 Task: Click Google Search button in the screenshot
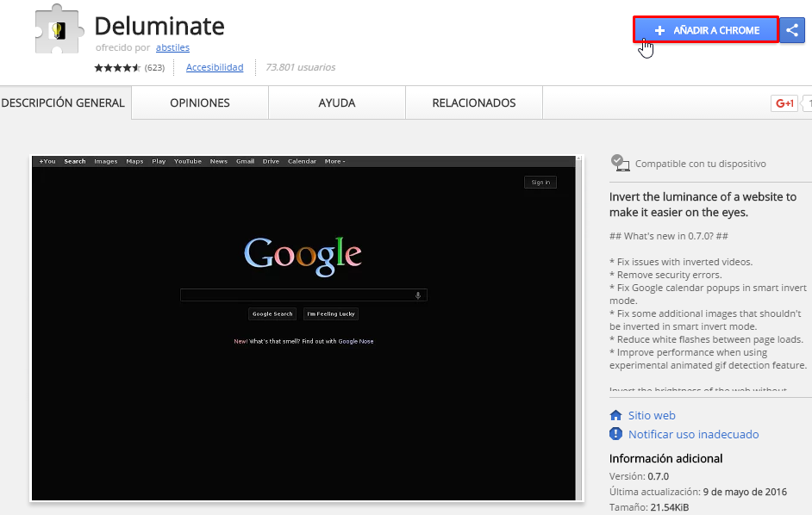(272, 314)
